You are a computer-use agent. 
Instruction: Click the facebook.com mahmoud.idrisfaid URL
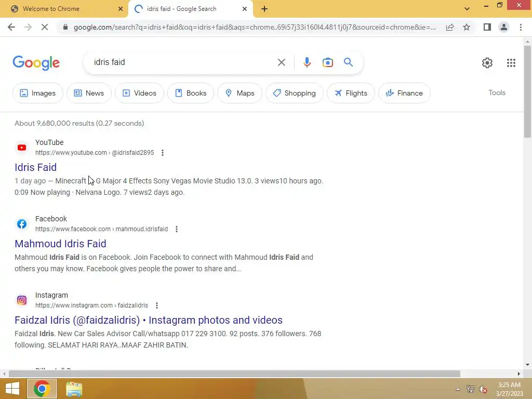101,229
